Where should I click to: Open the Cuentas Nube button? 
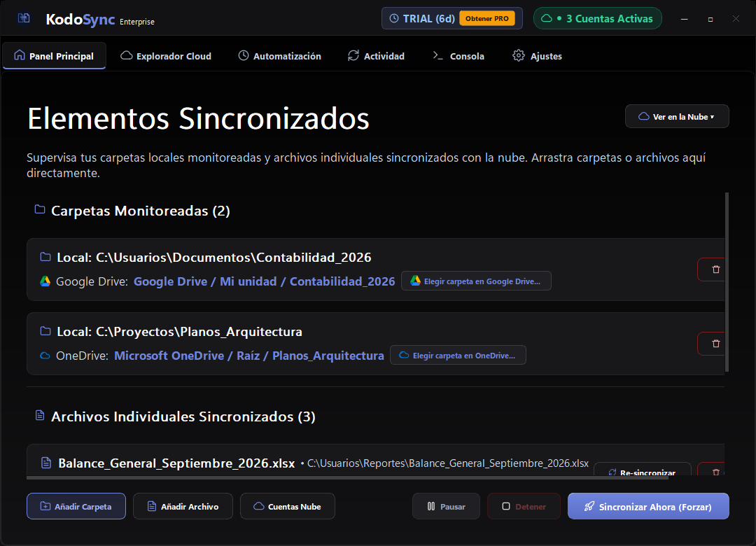pos(288,506)
